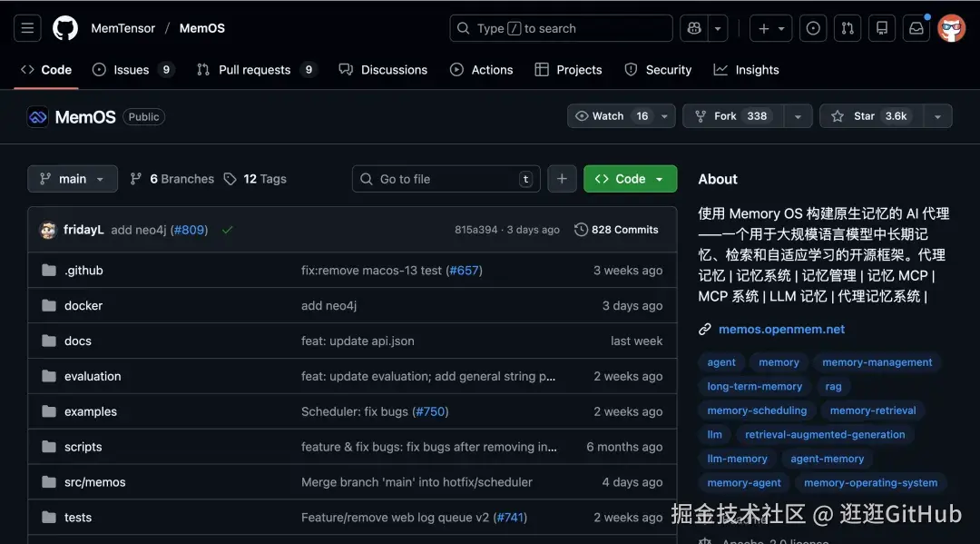View the 12 Tags link
The height and width of the screenshot is (544, 980).
coord(255,179)
